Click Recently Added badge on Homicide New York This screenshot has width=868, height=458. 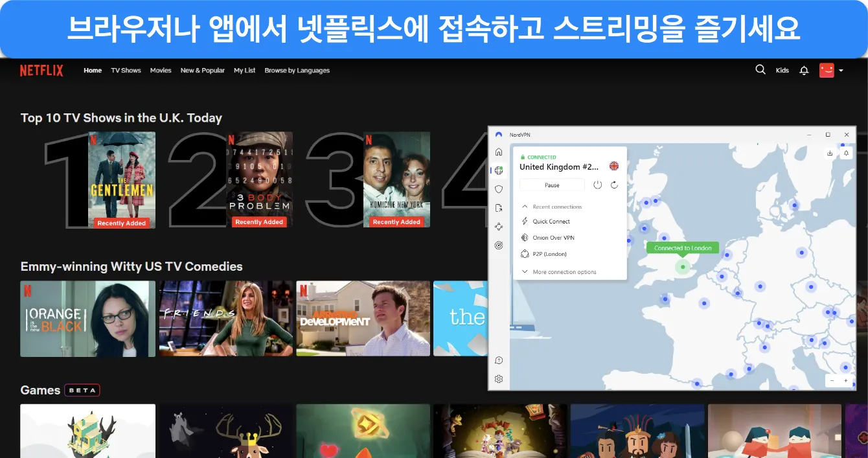click(396, 222)
